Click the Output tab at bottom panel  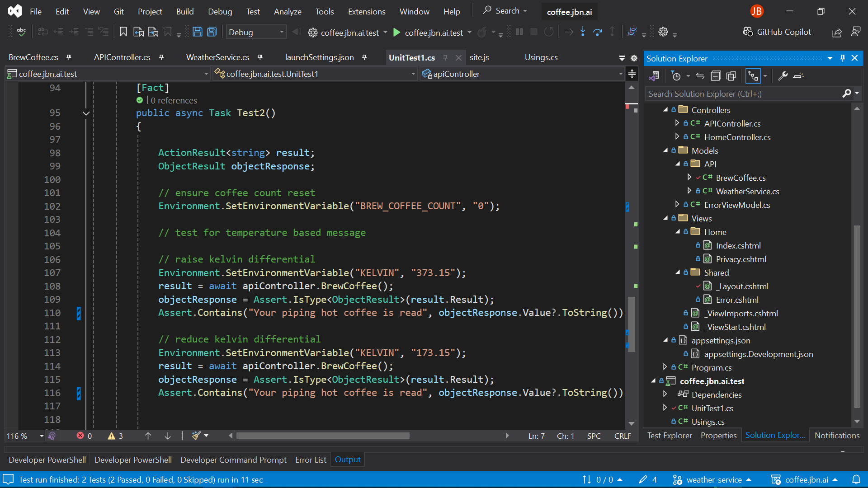pyautogui.click(x=348, y=460)
